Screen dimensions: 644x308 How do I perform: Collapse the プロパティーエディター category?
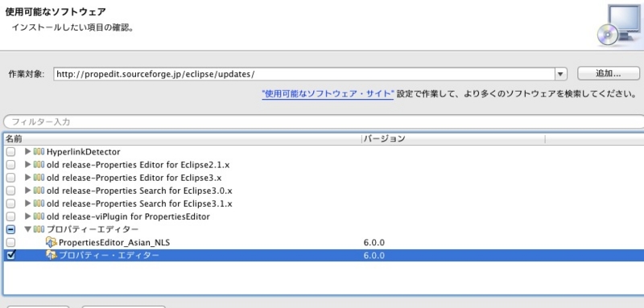click(28, 229)
